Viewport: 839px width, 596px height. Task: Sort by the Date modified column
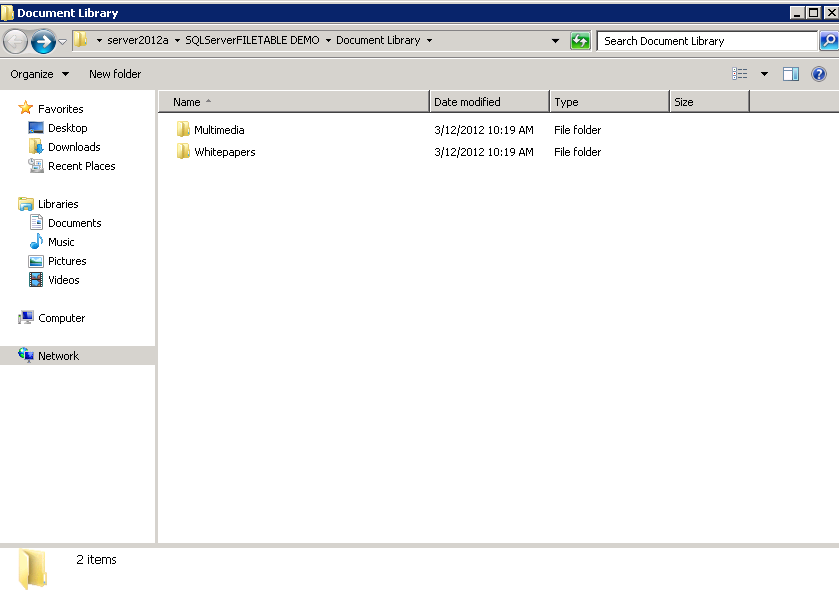(488, 102)
